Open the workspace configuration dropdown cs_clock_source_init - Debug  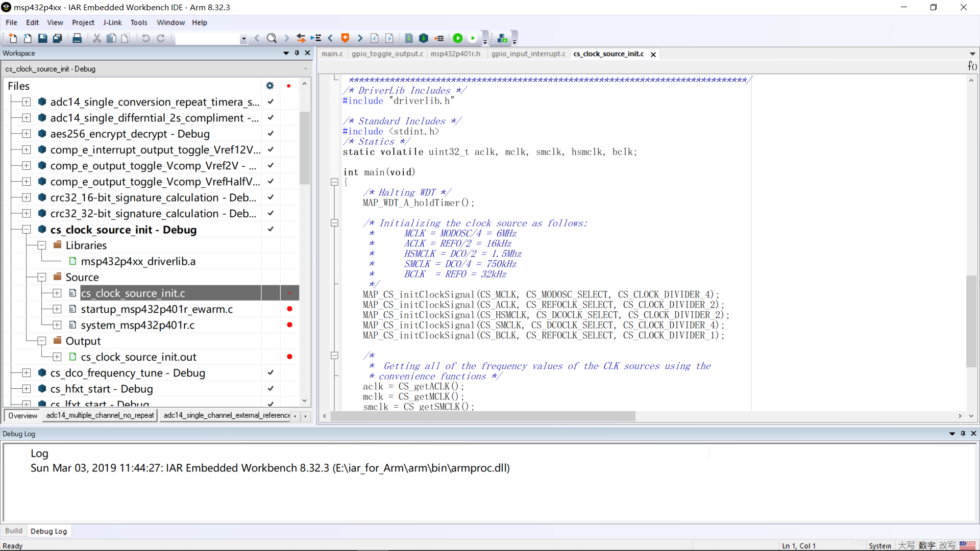157,69
